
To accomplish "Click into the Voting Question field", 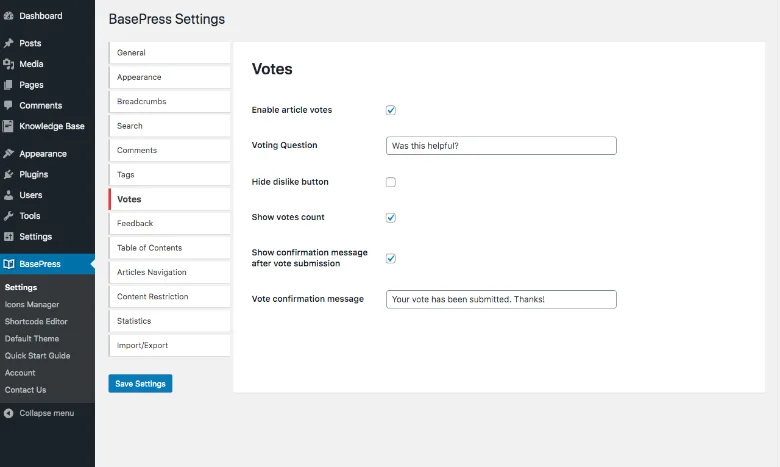I will 501,146.
